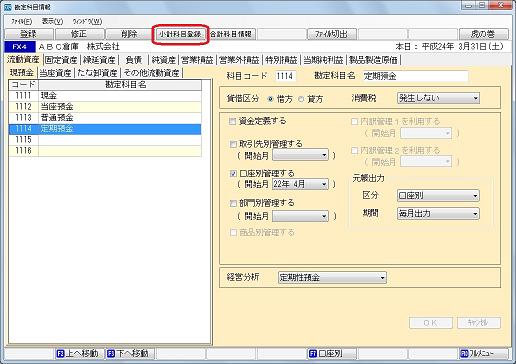This screenshot has width=516, height=364.
Task: Select row 1111 現金
Action: point(105,96)
